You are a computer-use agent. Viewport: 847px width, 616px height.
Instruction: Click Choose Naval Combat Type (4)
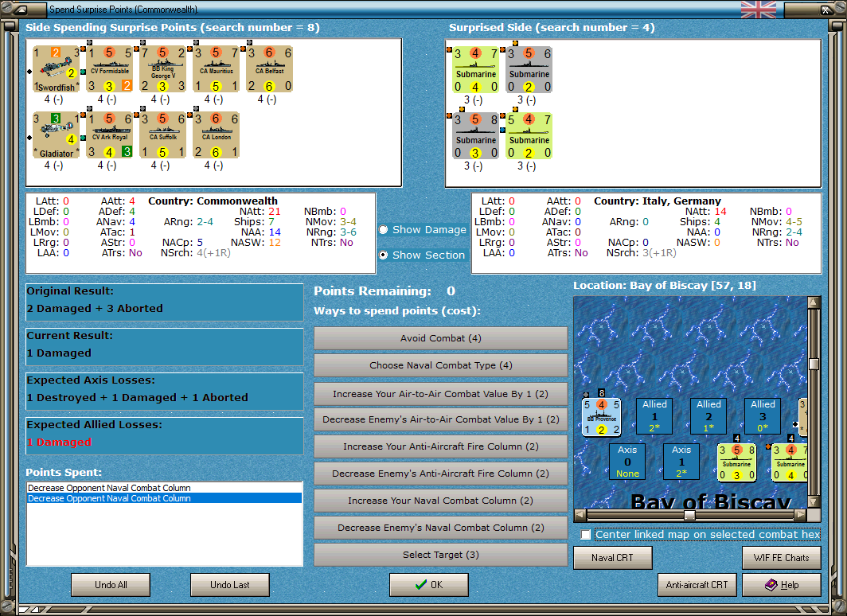click(441, 365)
